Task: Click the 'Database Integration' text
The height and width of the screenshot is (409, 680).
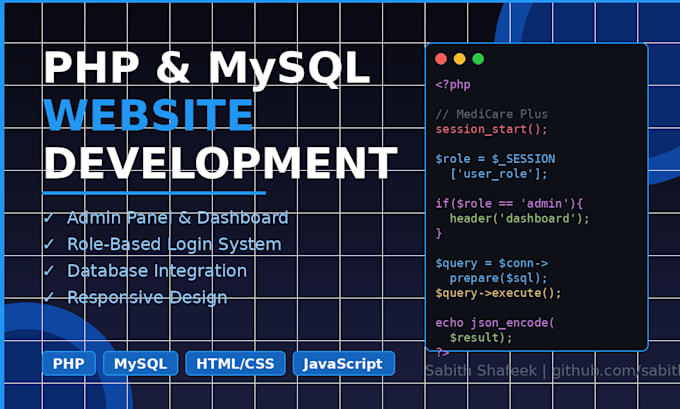Action: point(157,271)
